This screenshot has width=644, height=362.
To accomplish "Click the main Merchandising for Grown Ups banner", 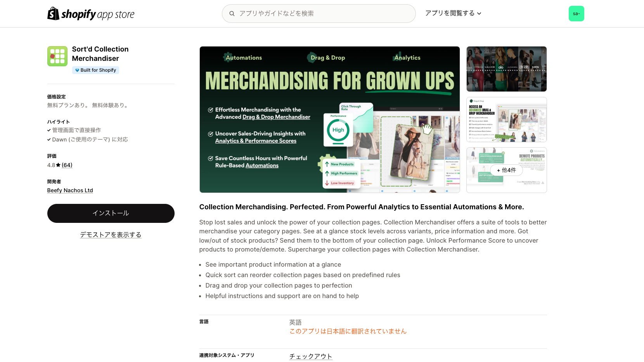I will [x=330, y=119].
